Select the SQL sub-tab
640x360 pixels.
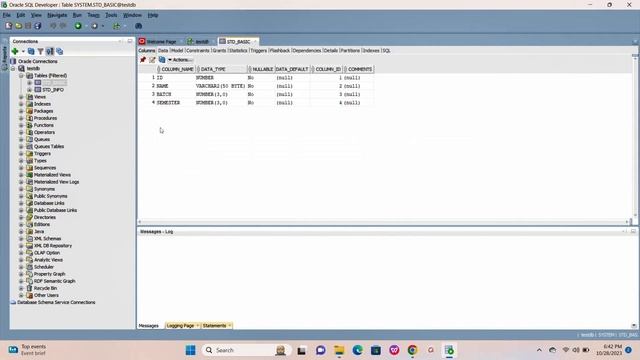pyautogui.click(x=386, y=51)
